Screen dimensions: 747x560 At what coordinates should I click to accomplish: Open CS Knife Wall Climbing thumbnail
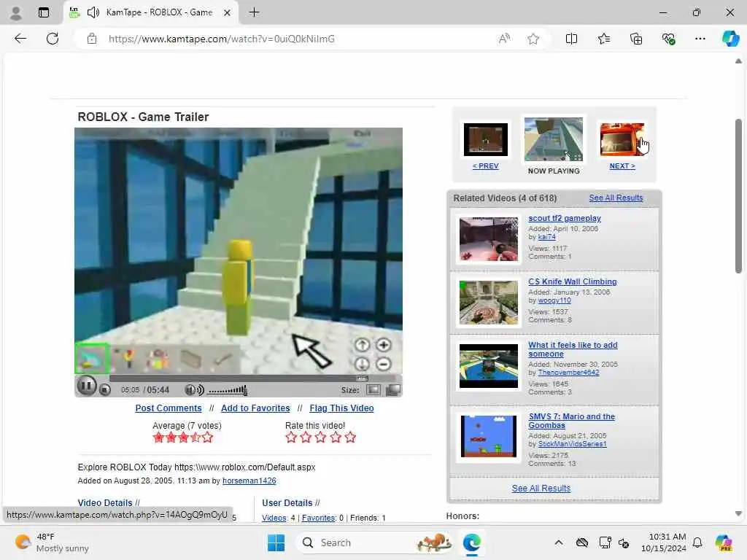pos(488,303)
